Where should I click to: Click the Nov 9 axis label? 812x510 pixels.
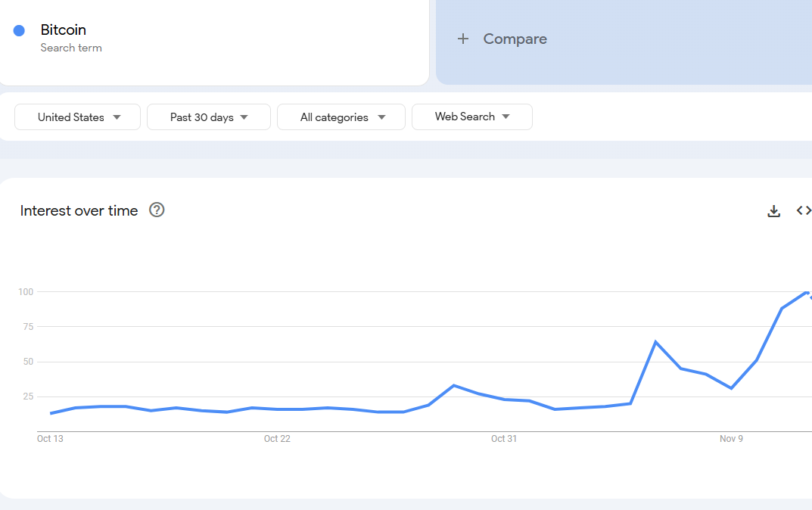(731, 439)
